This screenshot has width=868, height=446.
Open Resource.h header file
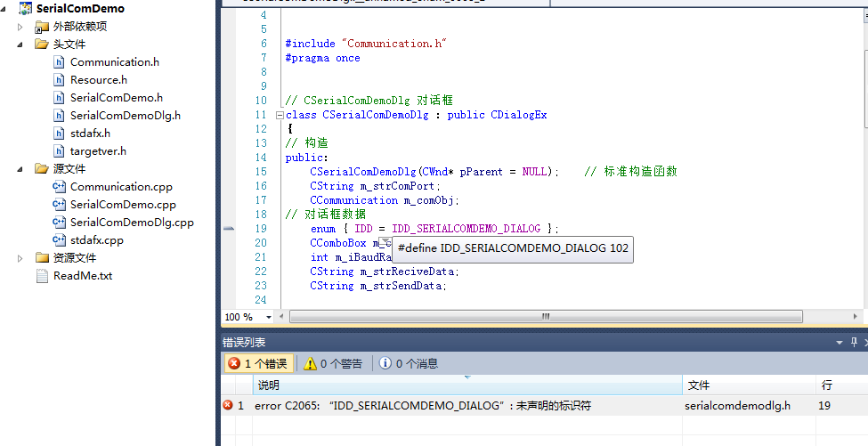click(99, 80)
